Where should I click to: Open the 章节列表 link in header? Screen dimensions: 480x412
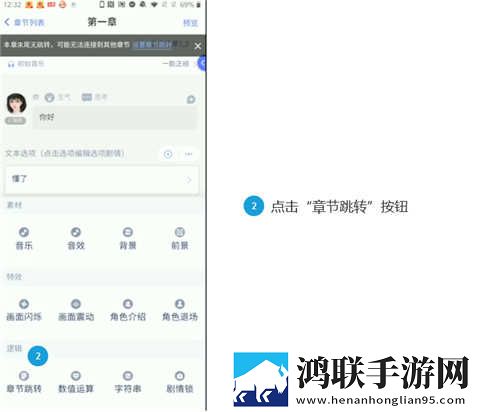(x=29, y=23)
